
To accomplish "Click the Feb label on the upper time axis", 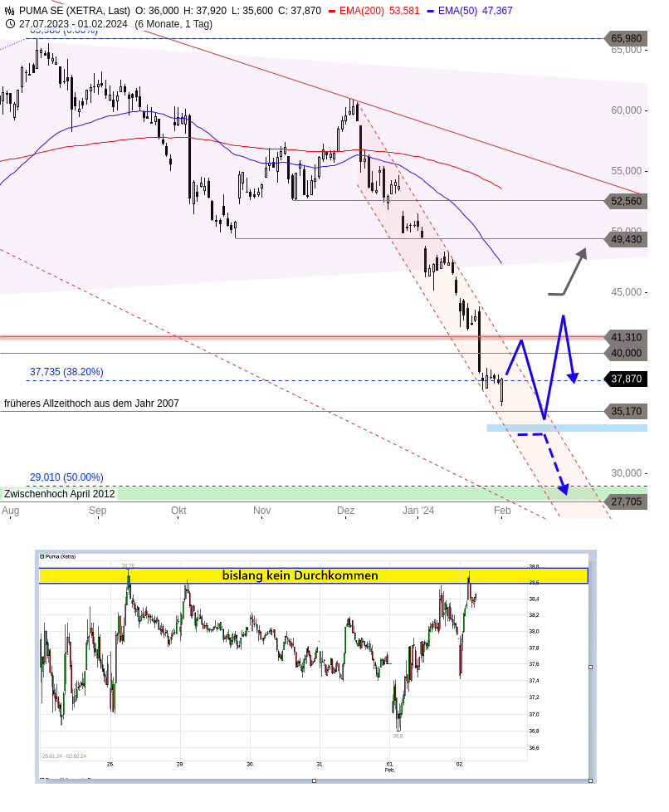I will pos(502,510).
